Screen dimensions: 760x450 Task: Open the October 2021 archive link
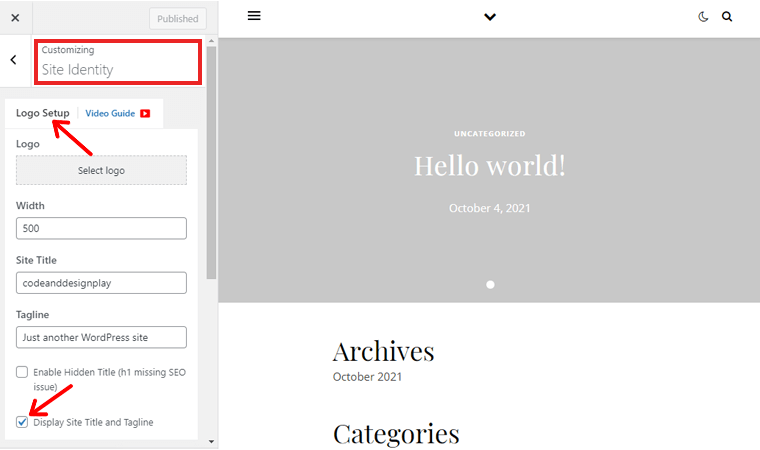coord(367,377)
